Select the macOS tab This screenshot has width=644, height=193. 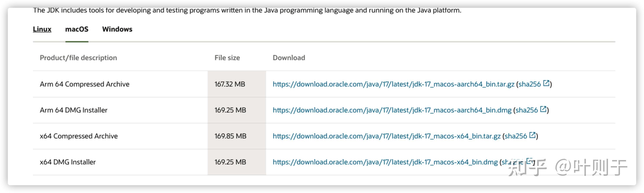coord(77,29)
